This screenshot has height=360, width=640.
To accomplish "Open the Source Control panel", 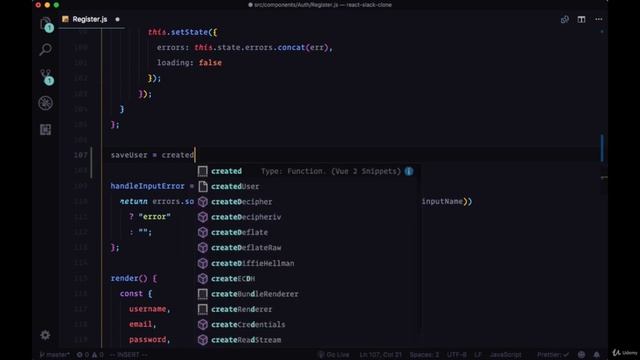I will click(x=46, y=77).
